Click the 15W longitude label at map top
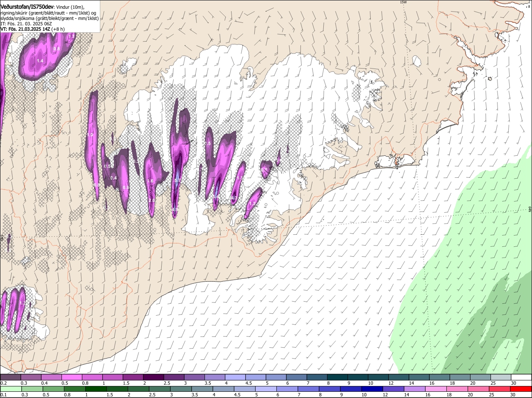This screenshot has width=532, height=398. tap(403, 2)
